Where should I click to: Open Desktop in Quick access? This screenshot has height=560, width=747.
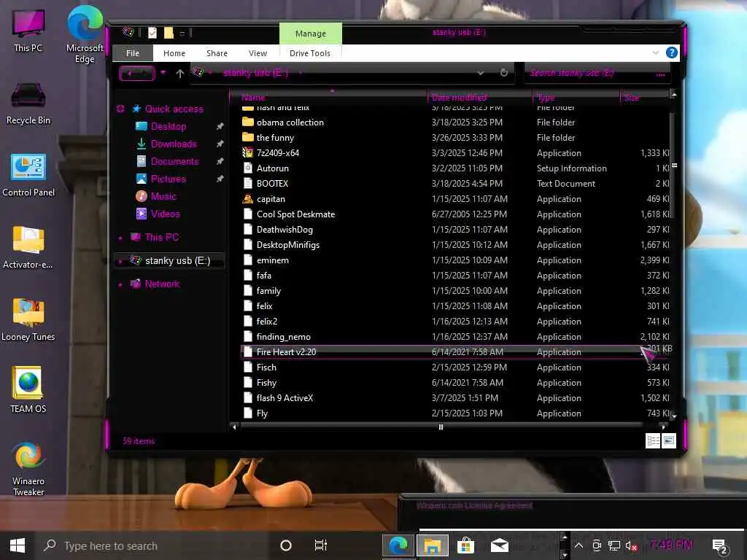pyautogui.click(x=169, y=127)
